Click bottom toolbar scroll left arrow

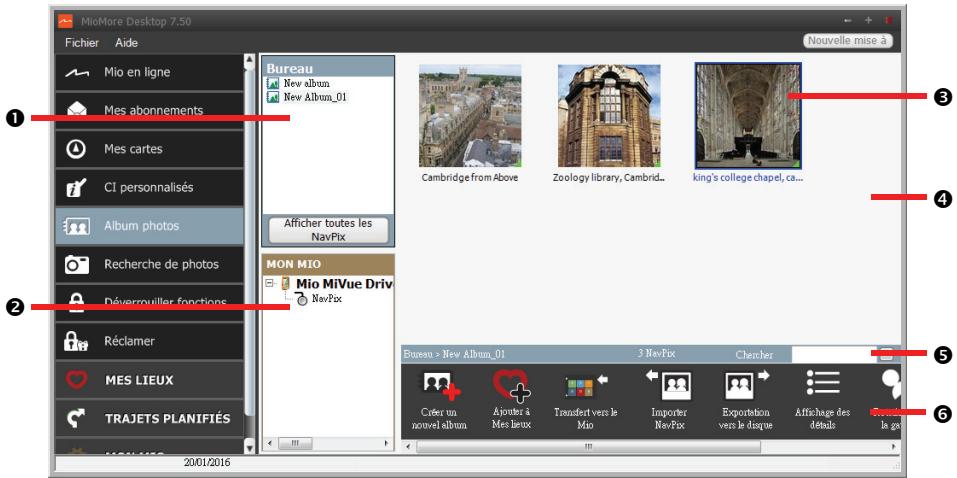(408, 446)
